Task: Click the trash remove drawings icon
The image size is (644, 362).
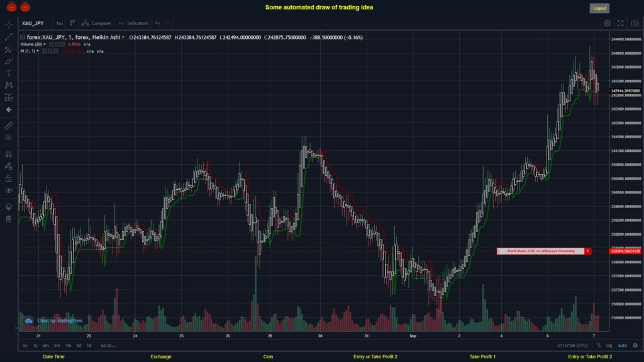Action: [9, 219]
